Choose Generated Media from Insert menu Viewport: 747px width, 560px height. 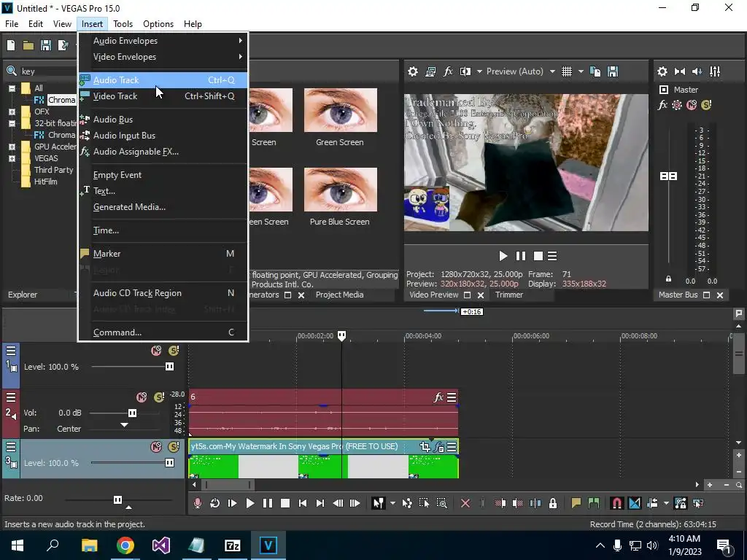(x=163, y=207)
